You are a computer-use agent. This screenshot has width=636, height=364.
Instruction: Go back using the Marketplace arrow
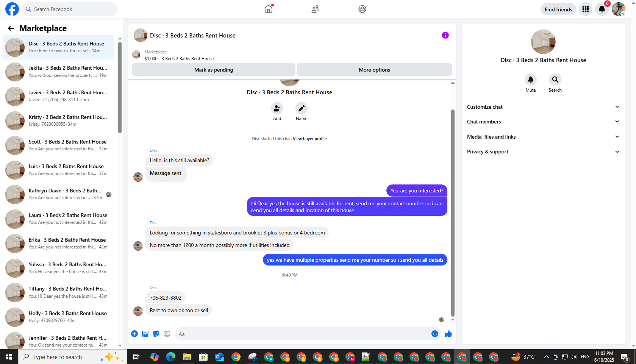tap(11, 28)
